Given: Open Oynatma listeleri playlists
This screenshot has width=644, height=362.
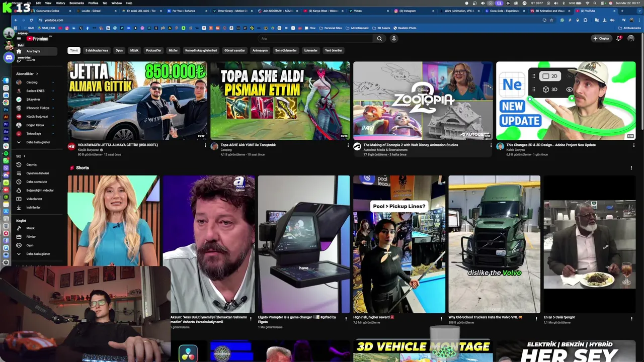Looking at the screenshot, I should [36, 173].
